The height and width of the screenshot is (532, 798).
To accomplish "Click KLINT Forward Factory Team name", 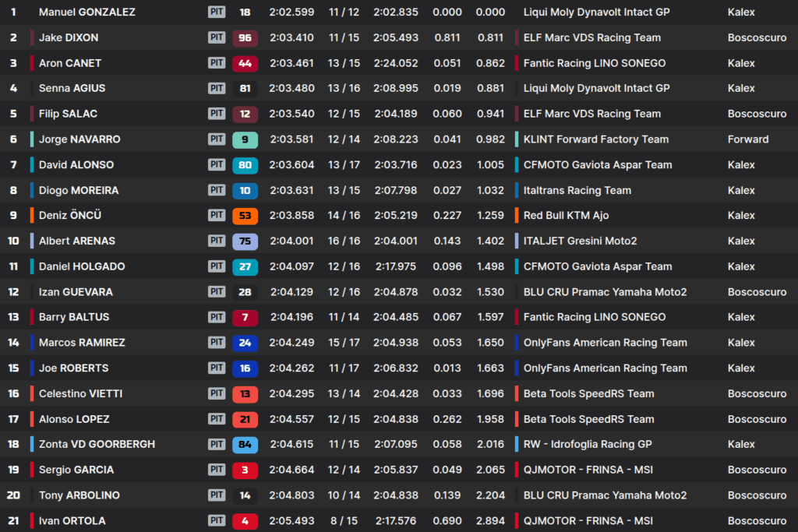I will (595, 140).
